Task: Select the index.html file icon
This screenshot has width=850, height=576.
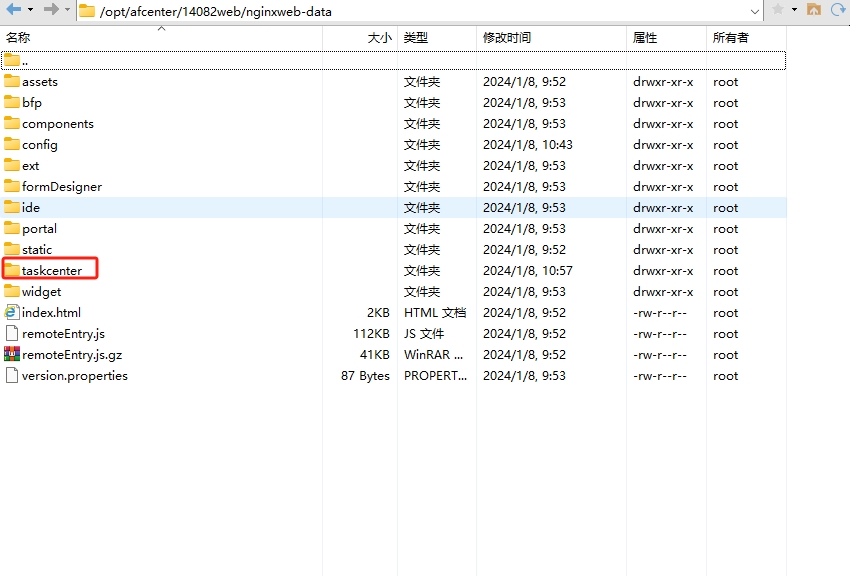Action: pyautogui.click(x=12, y=312)
